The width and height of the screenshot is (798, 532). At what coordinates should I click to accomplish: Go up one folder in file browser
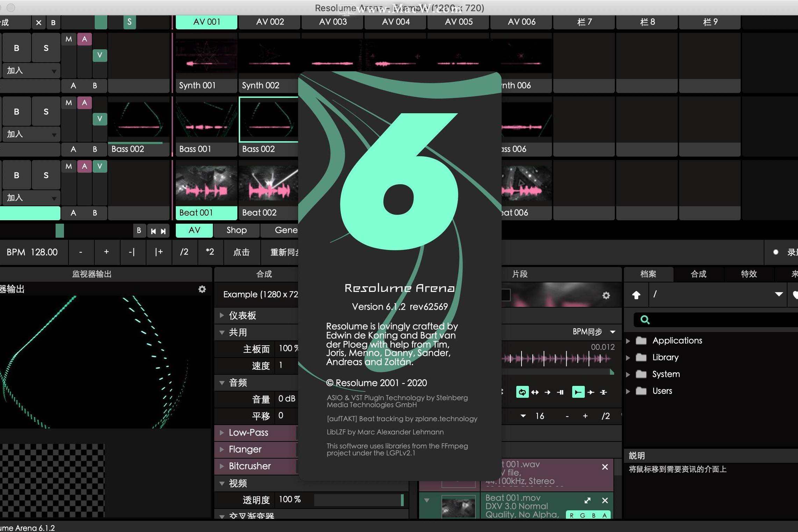[x=636, y=295]
